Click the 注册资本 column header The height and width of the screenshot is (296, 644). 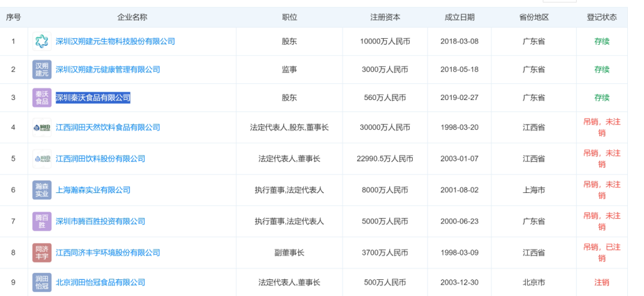tap(385, 17)
